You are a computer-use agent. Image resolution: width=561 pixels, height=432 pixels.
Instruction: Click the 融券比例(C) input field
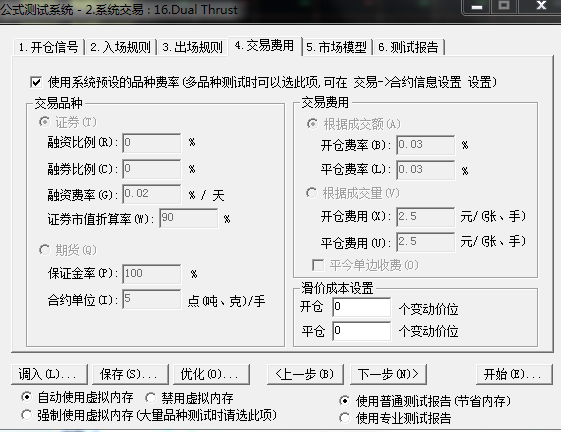pos(152,169)
